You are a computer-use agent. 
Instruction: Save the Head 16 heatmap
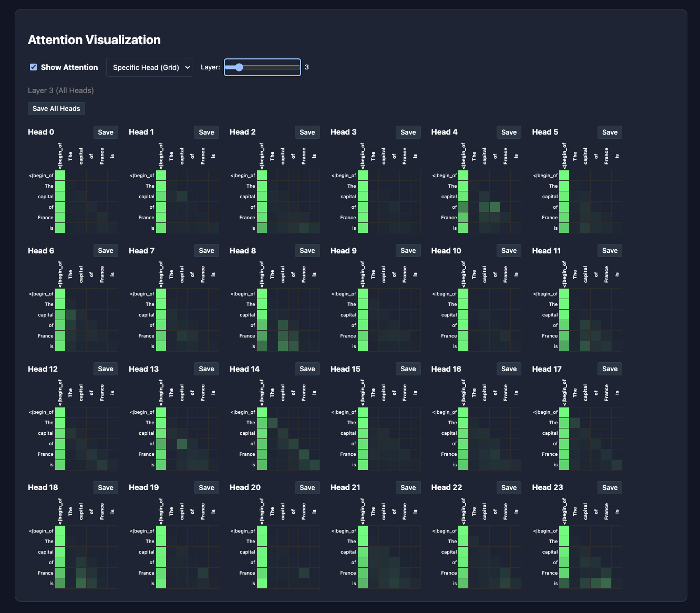509,369
